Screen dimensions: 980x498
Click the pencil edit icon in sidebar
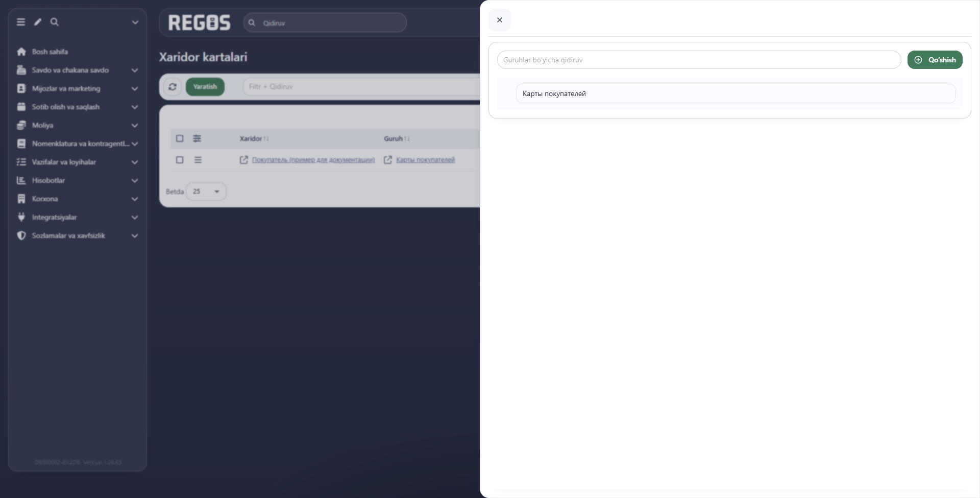(x=38, y=22)
